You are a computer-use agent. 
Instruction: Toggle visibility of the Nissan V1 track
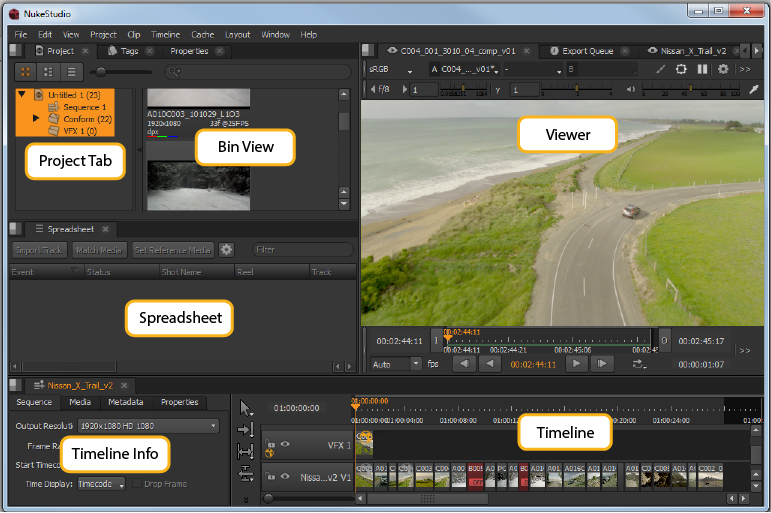pyautogui.click(x=285, y=478)
